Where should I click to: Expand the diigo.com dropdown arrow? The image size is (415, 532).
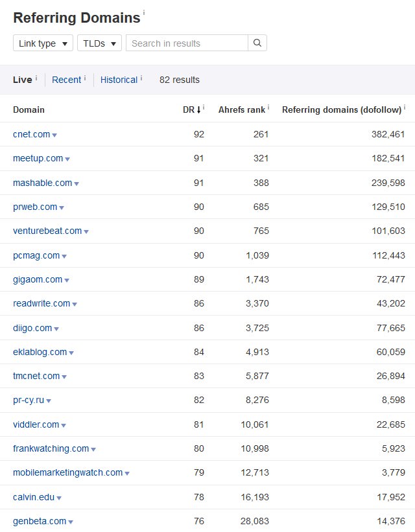click(56, 329)
